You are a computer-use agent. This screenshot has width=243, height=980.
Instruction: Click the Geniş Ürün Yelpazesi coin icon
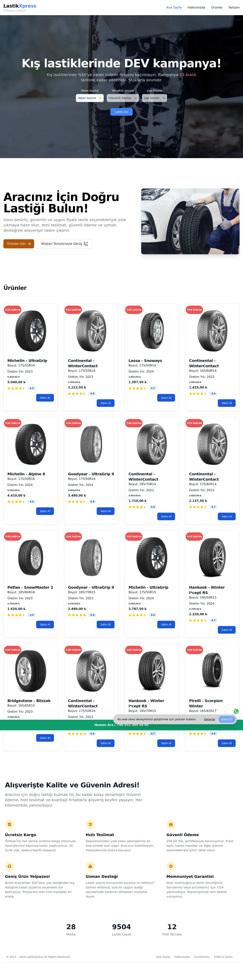pos(9,866)
